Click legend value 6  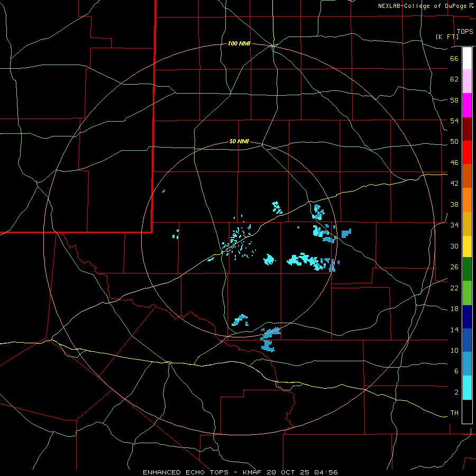pyautogui.click(x=456, y=371)
